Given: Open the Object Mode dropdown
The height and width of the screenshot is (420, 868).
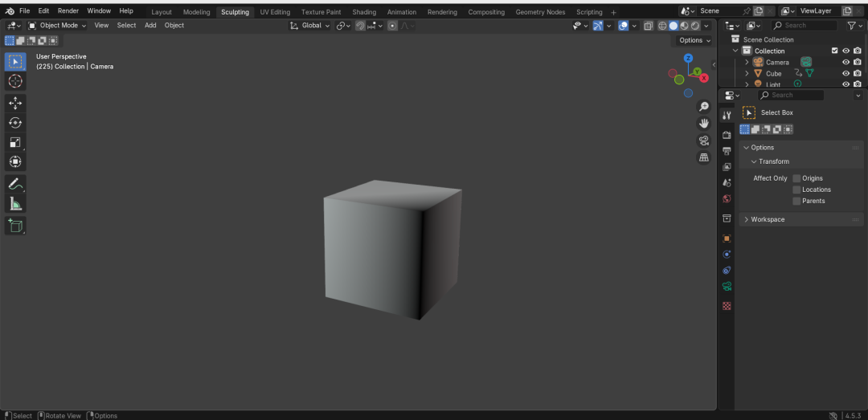Looking at the screenshot, I should (x=57, y=26).
